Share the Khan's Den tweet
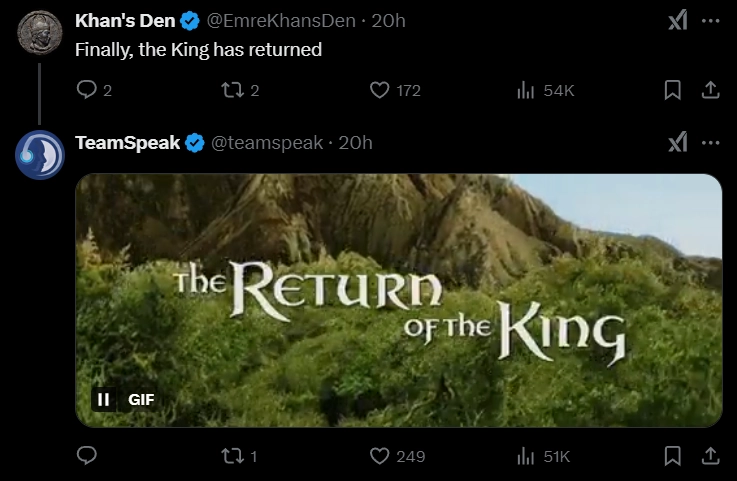This screenshot has height=481, width=737. click(710, 90)
